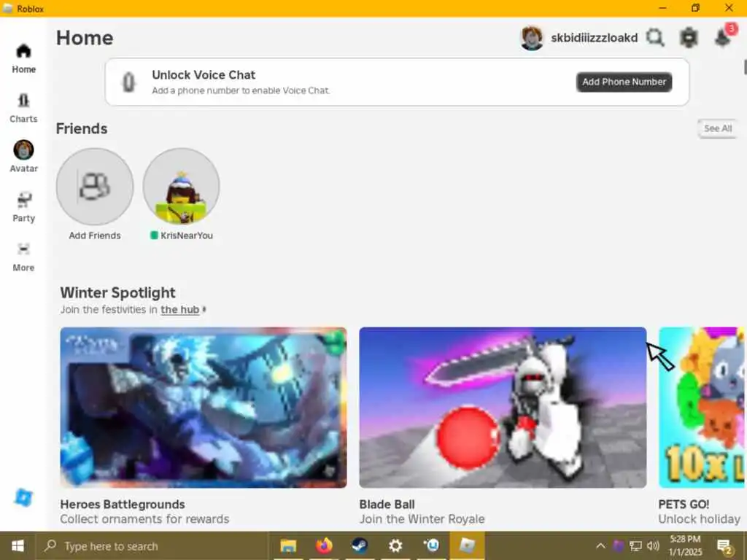Open the Blade Ball thumbnail
Viewport: 747px width, 560px height.
[503, 407]
